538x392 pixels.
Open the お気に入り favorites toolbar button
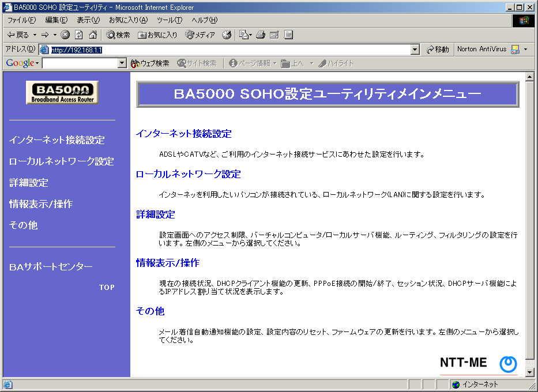157,35
